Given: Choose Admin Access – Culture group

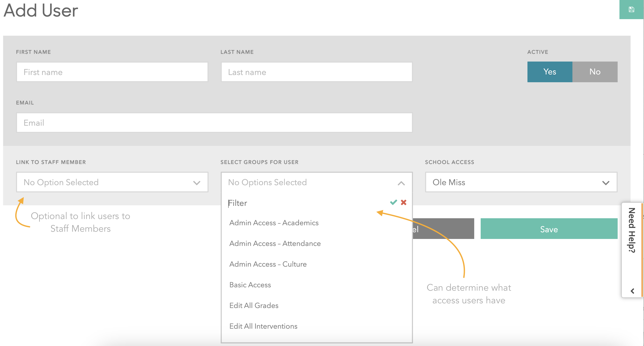Looking at the screenshot, I should pos(268,264).
